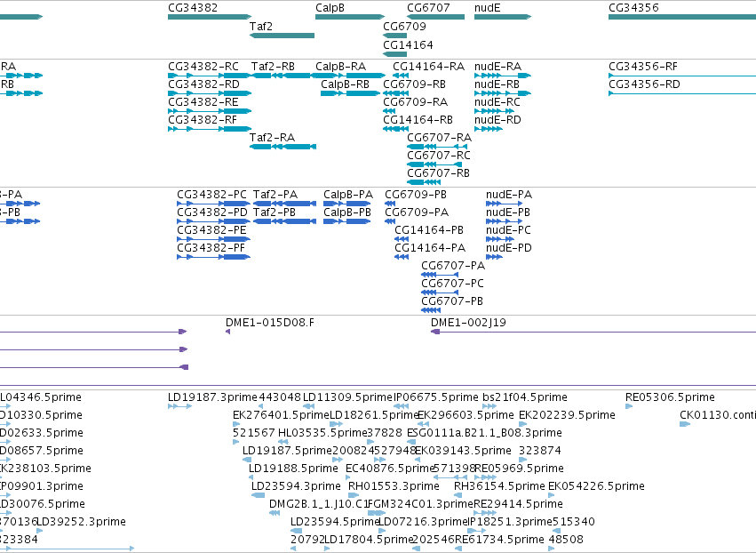Select the nudE-PA protein label
Screen dimensions: 756x553
509,195
